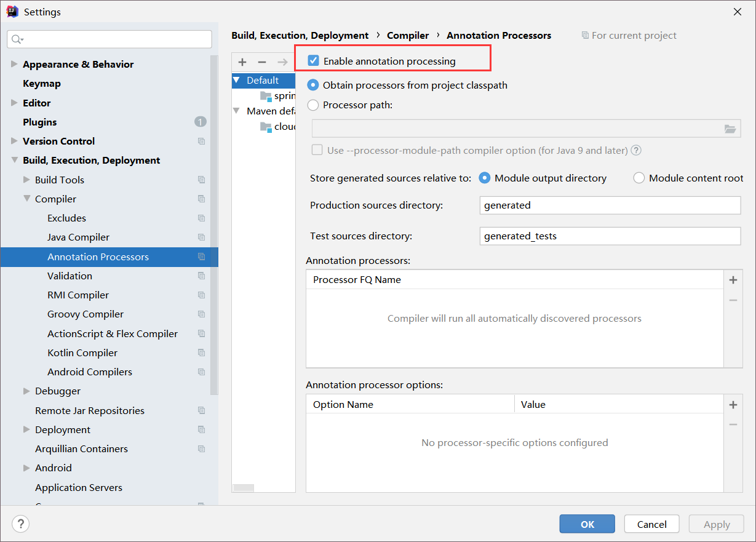Open help for processor-module-path option
Image resolution: width=756 pixels, height=542 pixels.
click(636, 150)
